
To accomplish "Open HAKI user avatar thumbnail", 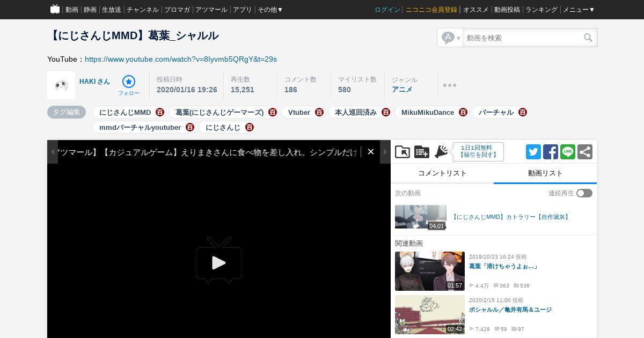I will (61, 85).
